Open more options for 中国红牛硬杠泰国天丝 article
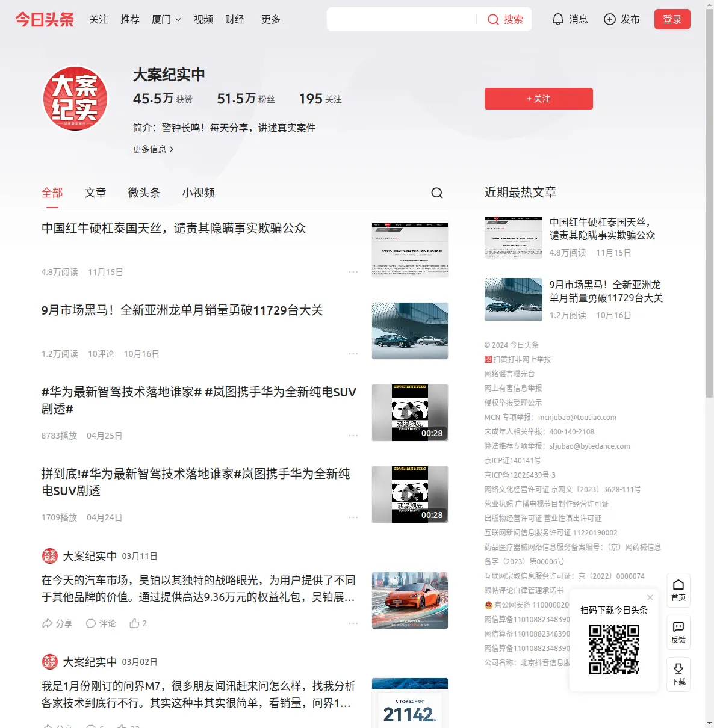 pos(353,272)
